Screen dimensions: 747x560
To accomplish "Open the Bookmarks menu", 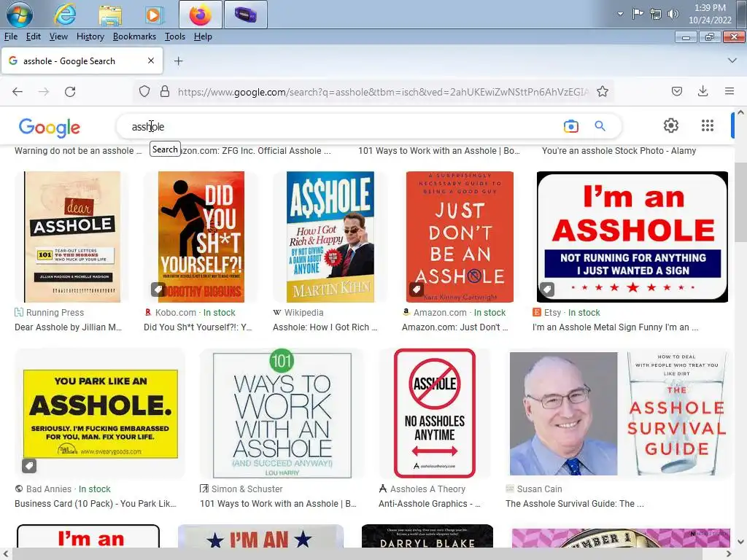I will coord(134,36).
